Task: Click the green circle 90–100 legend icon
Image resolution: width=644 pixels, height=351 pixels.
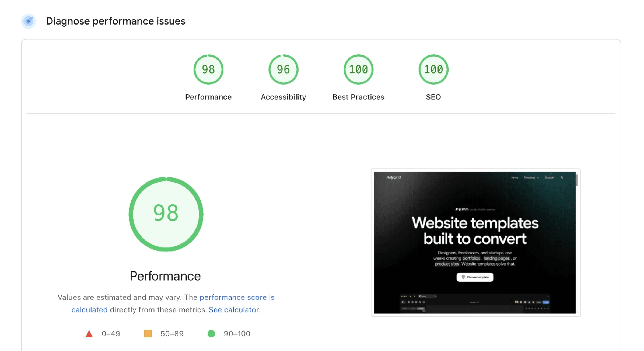Action: pyautogui.click(x=211, y=334)
